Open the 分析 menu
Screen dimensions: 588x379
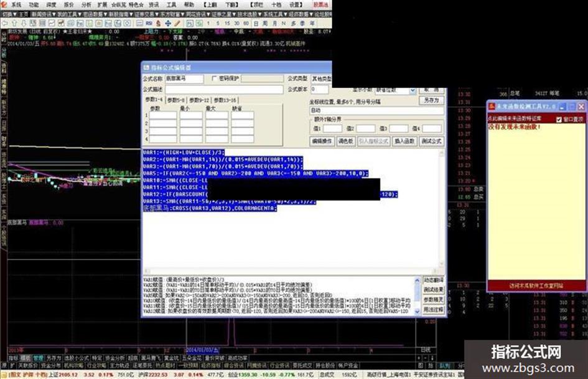[x=86, y=5]
